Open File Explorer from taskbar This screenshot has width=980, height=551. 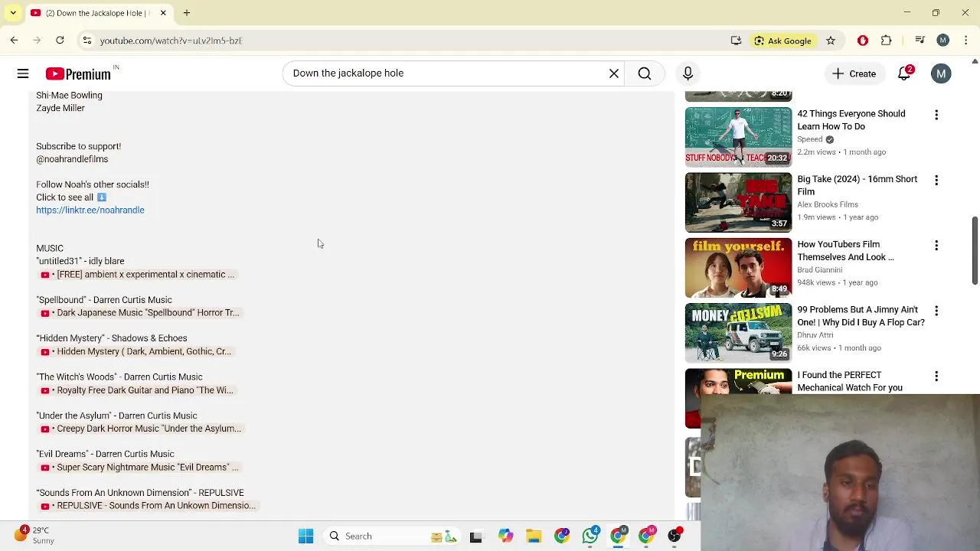click(x=534, y=536)
